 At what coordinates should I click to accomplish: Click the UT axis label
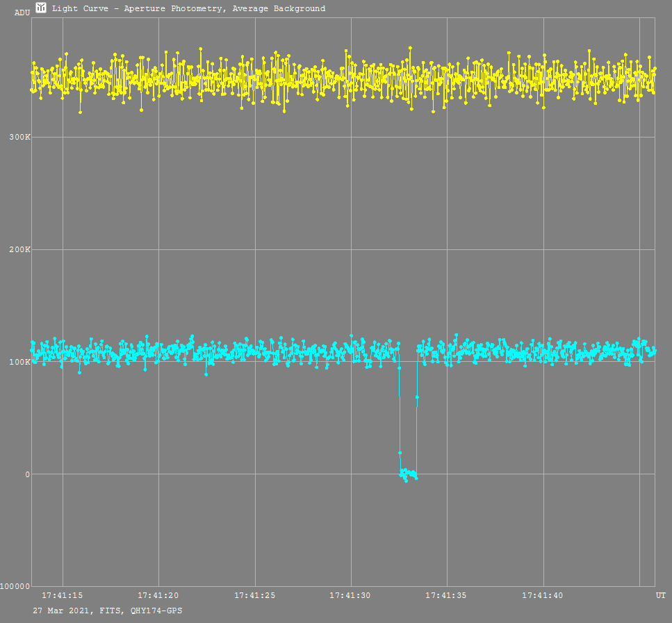point(660,595)
